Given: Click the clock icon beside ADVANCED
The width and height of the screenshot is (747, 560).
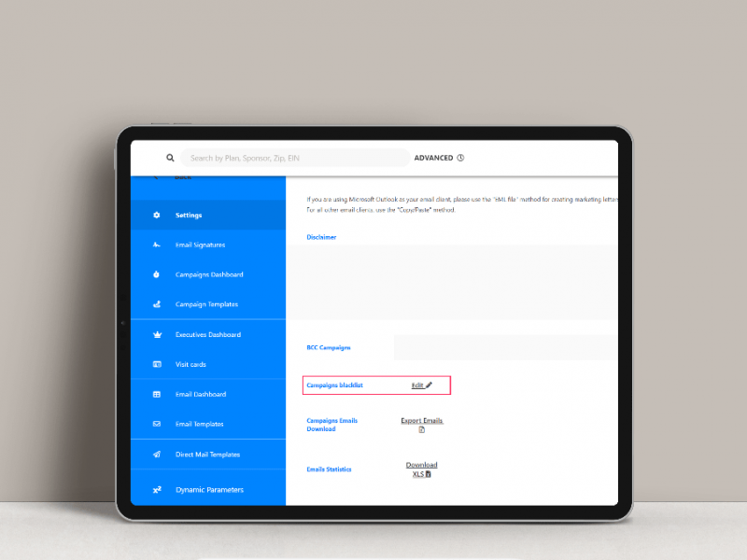Looking at the screenshot, I should (x=461, y=159).
